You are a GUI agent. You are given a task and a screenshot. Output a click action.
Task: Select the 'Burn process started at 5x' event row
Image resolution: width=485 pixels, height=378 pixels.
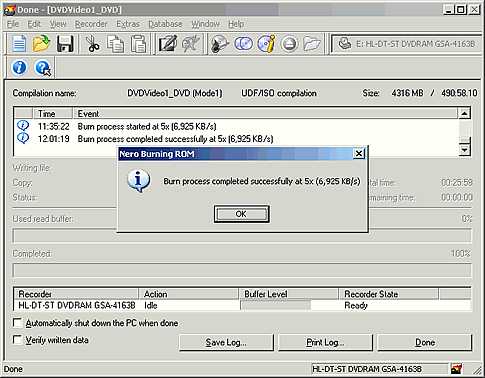(x=236, y=126)
